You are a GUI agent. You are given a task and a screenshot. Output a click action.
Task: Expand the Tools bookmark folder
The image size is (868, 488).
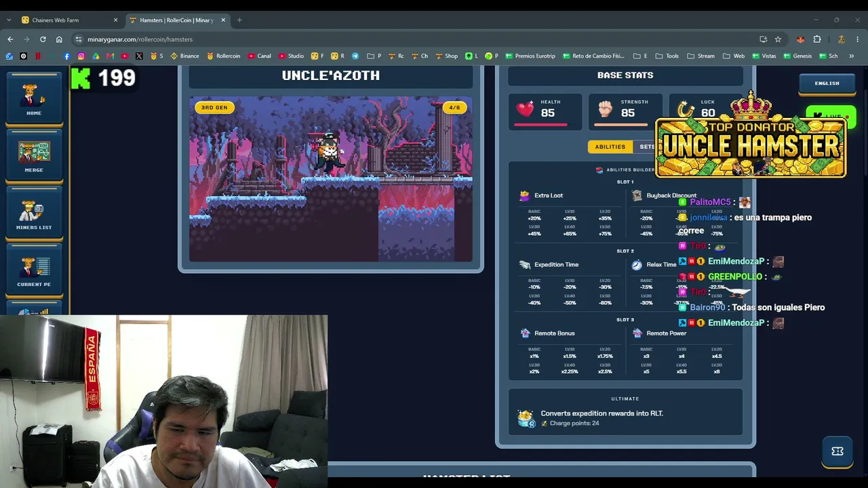(x=667, y=56)
